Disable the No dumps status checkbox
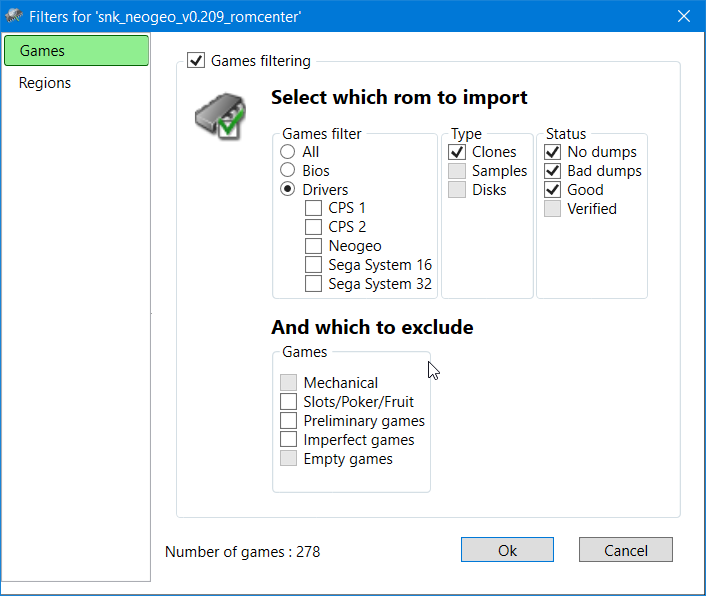Image resolution: width=706 pixels, height=596 pixels. 553,152
